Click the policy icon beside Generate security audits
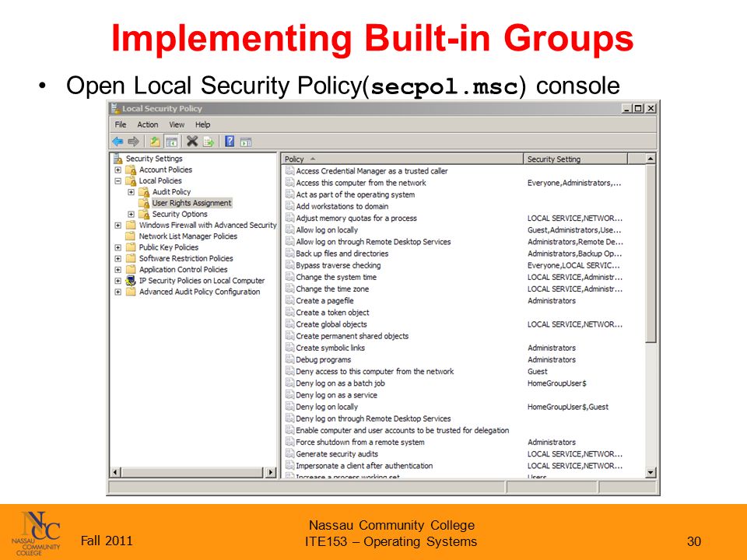The width and height of the screenshot is (747, 560). (289, 453)
